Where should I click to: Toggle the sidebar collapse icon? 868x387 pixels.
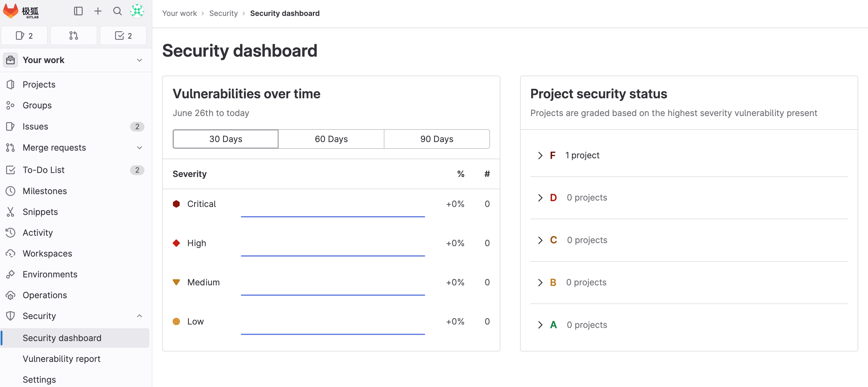point(78,11)
